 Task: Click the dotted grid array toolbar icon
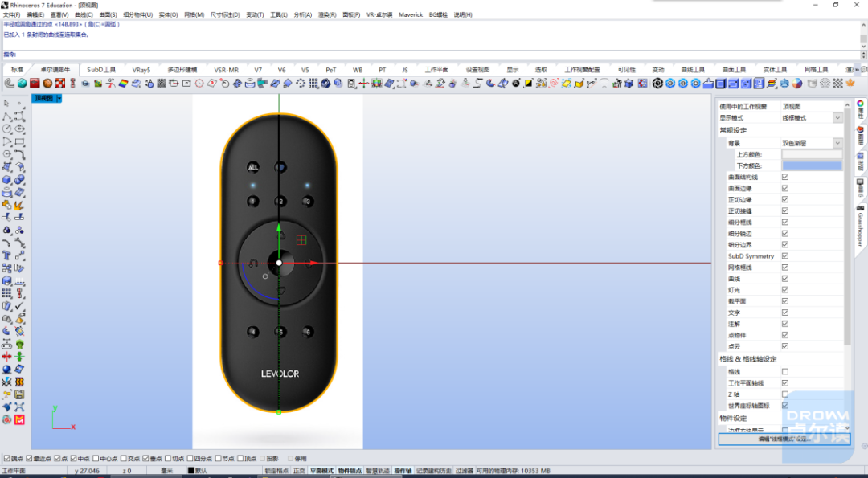tap(313, 84)
